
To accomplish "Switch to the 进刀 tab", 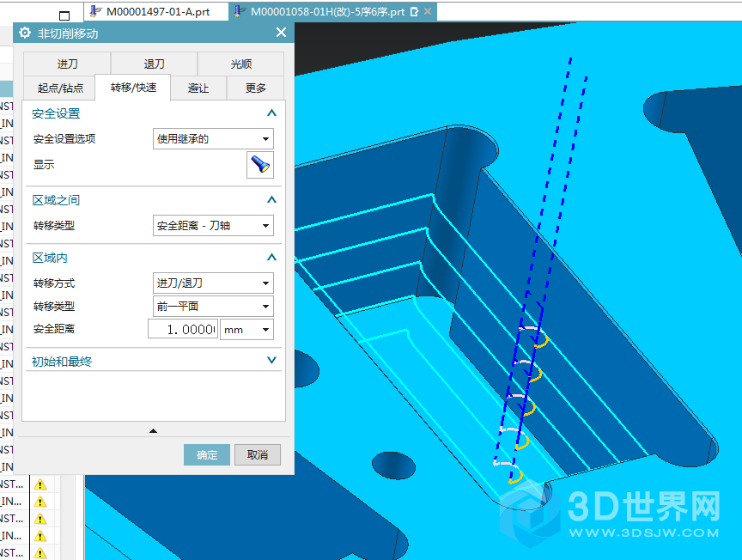I will point(67,64).
